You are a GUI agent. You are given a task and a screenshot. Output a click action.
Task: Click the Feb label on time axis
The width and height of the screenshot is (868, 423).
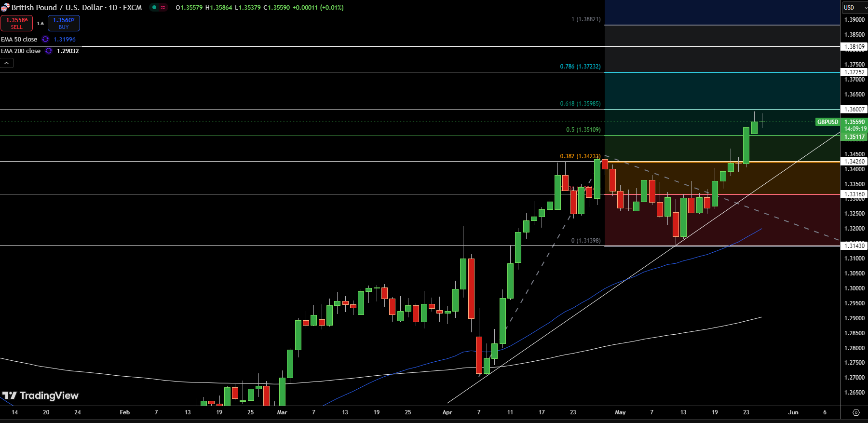(x=124, y=412)
